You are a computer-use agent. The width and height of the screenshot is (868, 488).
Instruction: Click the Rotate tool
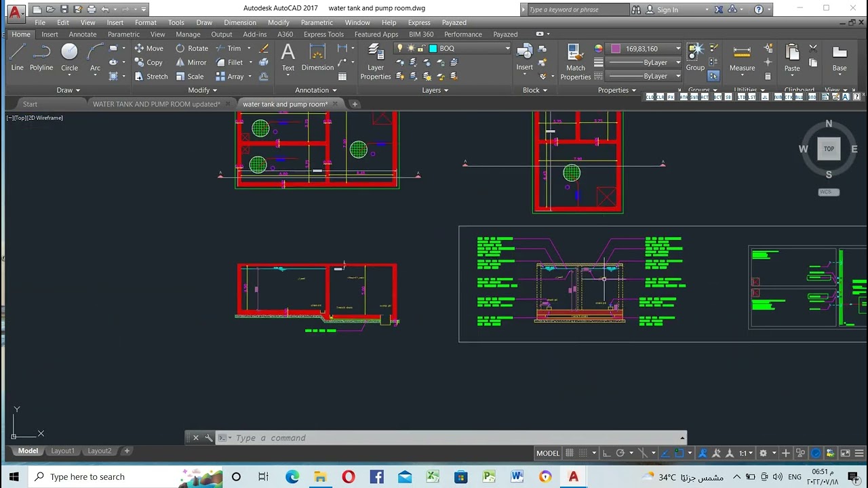(192, 48)
